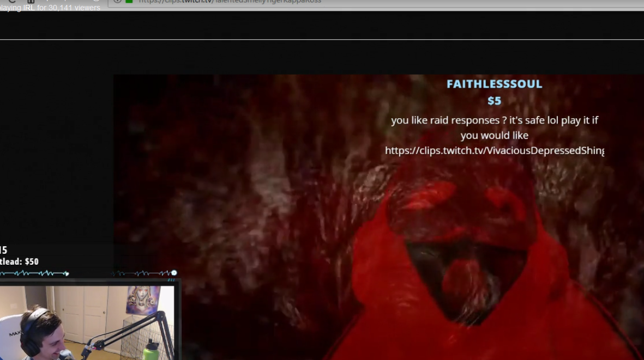Open the IRL category link

click(29, 8)
